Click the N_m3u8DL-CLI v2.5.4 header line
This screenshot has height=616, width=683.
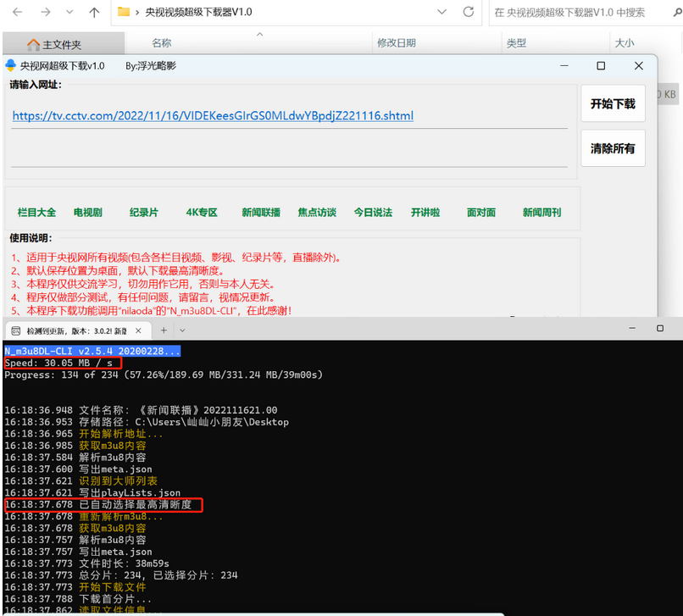pos(92,351)
